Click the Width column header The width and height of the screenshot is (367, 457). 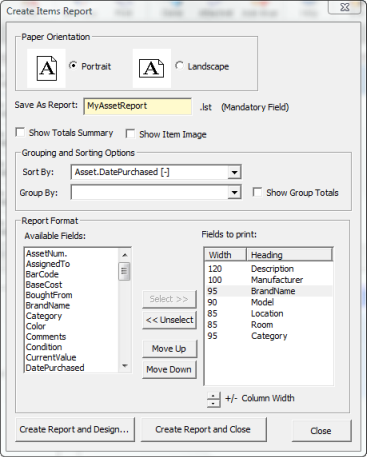tap(225, 255)
